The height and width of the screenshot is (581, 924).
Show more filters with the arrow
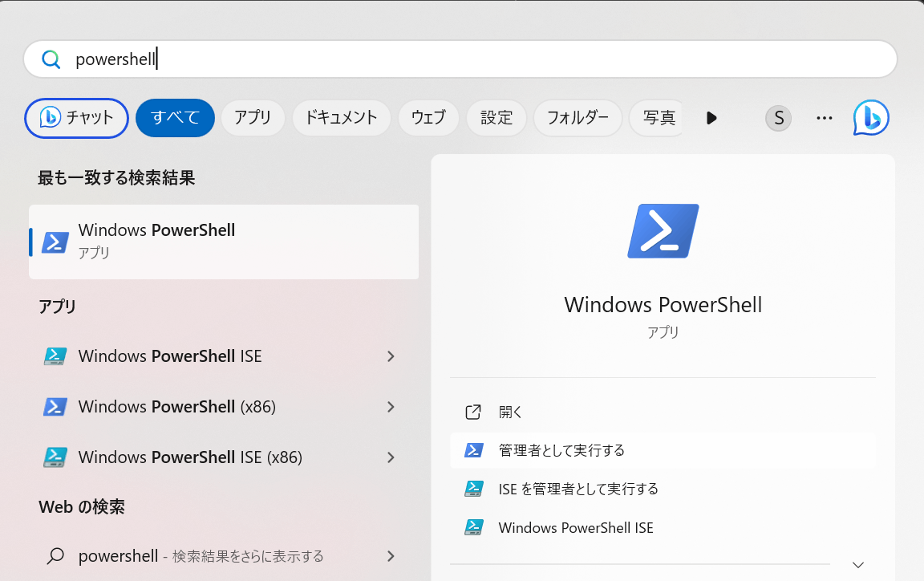click(711, 118)
